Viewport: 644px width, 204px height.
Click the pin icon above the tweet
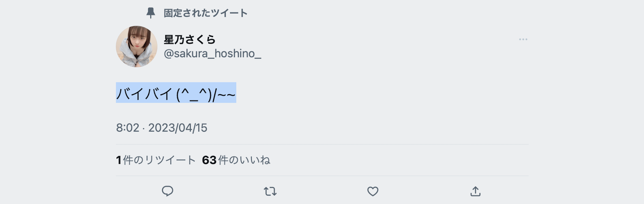tap(150, 13)
